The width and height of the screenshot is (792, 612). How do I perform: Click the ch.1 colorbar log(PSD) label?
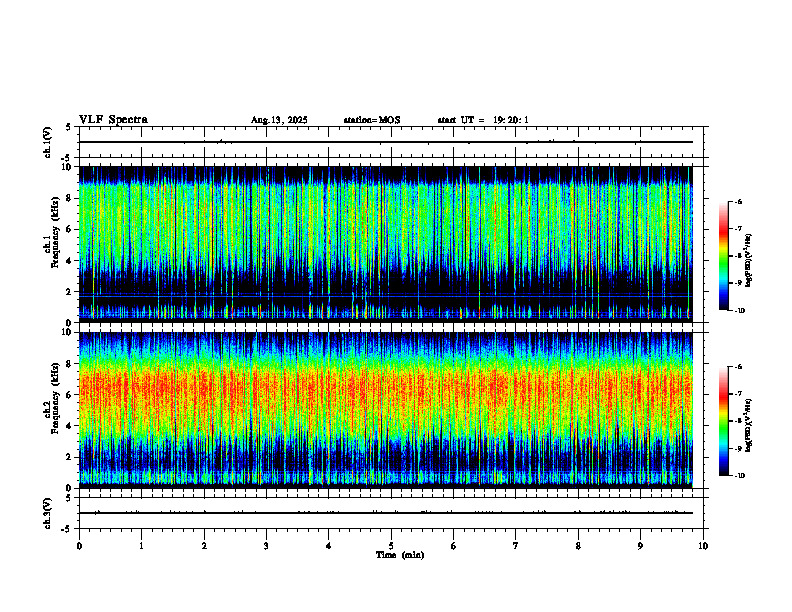pos(749,261)
